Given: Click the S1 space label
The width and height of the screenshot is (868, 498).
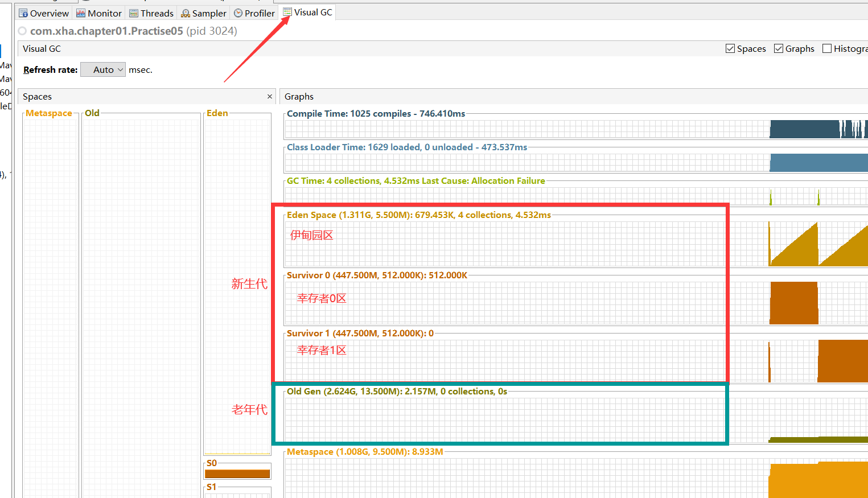Looking at the screenshot, I should (x=211, y=487).
